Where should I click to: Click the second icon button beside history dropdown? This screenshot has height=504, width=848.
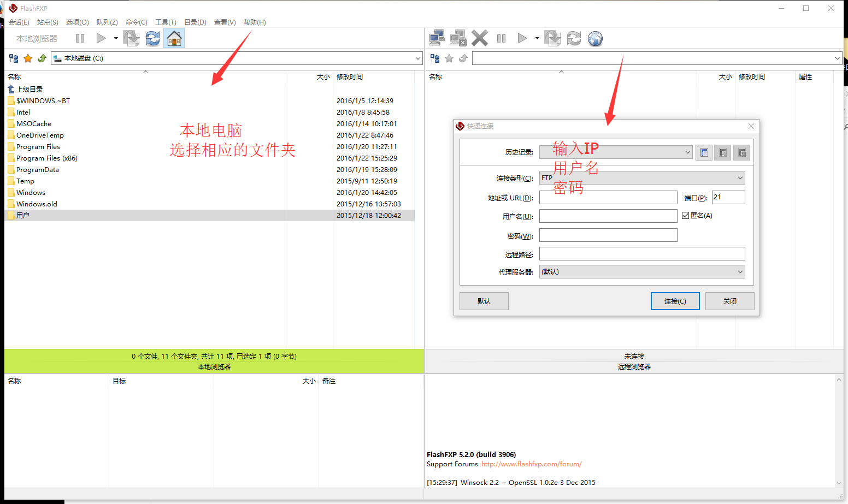click(x=722, y=152)
